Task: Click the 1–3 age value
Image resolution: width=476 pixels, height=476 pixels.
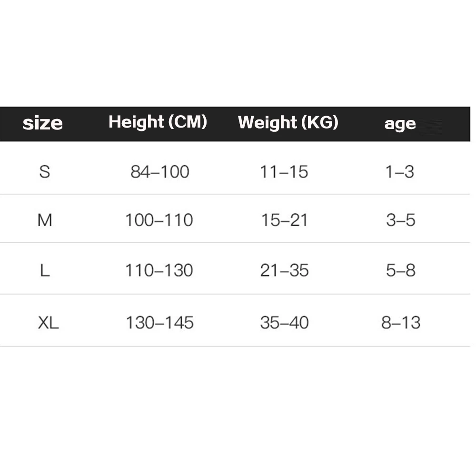Action: point(400,171)
